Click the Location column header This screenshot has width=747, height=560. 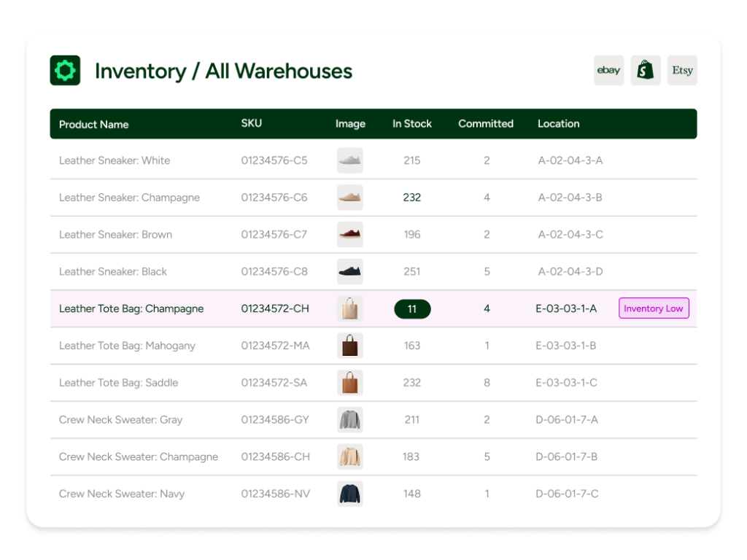click(558, 124)
